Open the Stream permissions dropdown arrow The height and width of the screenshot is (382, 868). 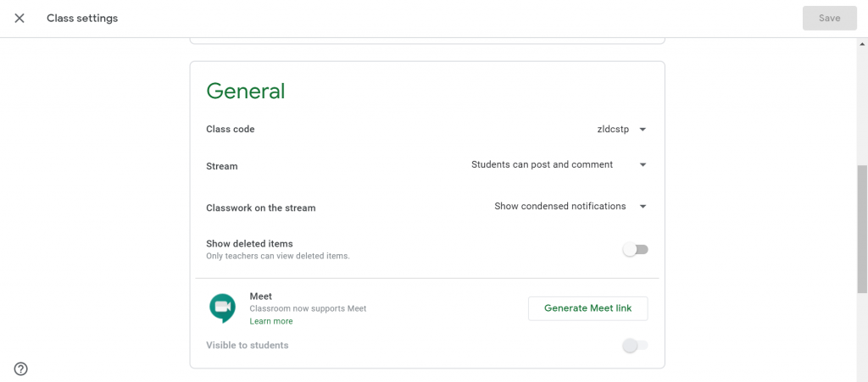(643, 164)
